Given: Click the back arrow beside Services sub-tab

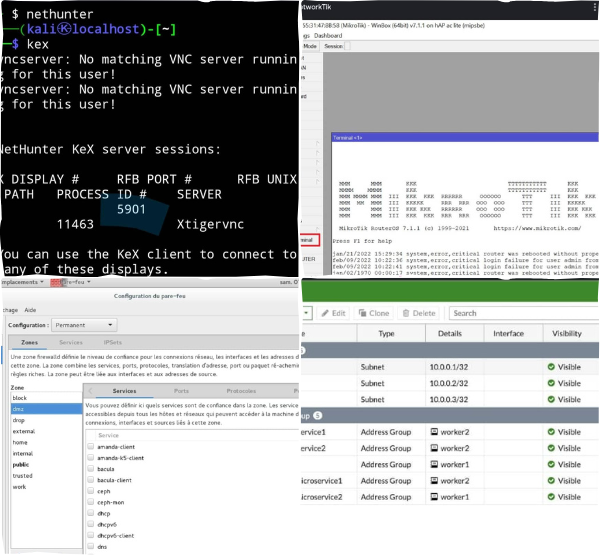Looking at the screenshot, I should [x=90, y=391].
